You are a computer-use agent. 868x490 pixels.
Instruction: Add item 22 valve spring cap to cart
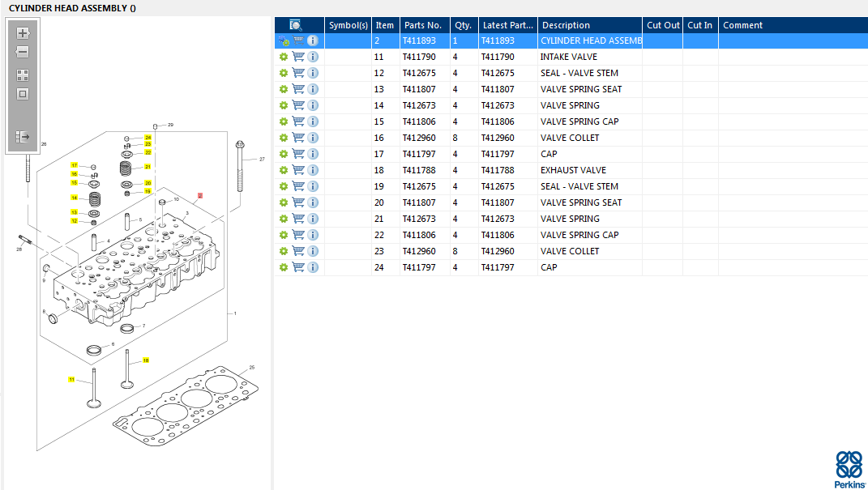click(x=298, y=235)
